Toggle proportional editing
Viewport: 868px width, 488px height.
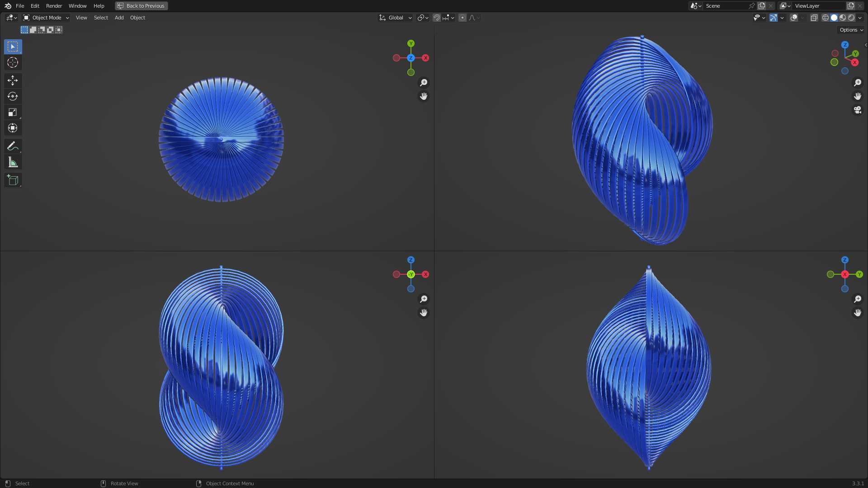click(462, 18)
